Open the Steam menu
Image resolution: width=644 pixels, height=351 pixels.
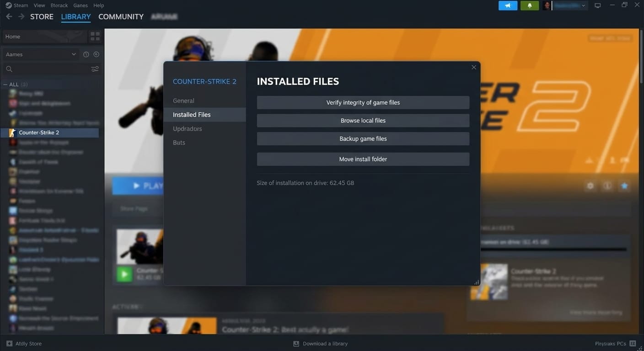21,5
